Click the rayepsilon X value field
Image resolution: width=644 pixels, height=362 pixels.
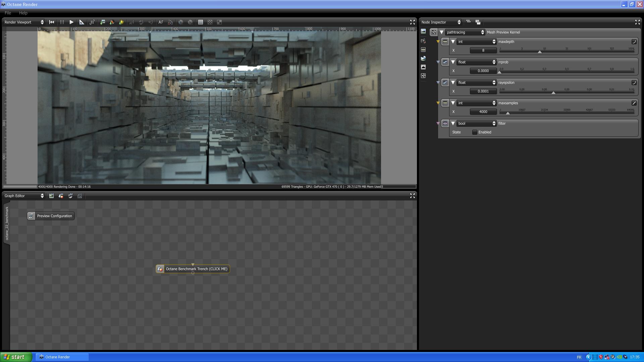(x=483, y=91)
